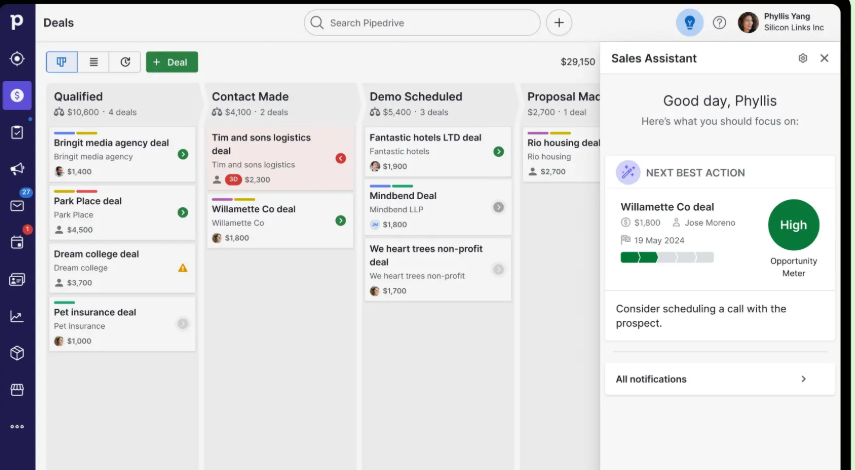Open Pet insurance deal card title
855x470 pixels.
pos(95,312)
